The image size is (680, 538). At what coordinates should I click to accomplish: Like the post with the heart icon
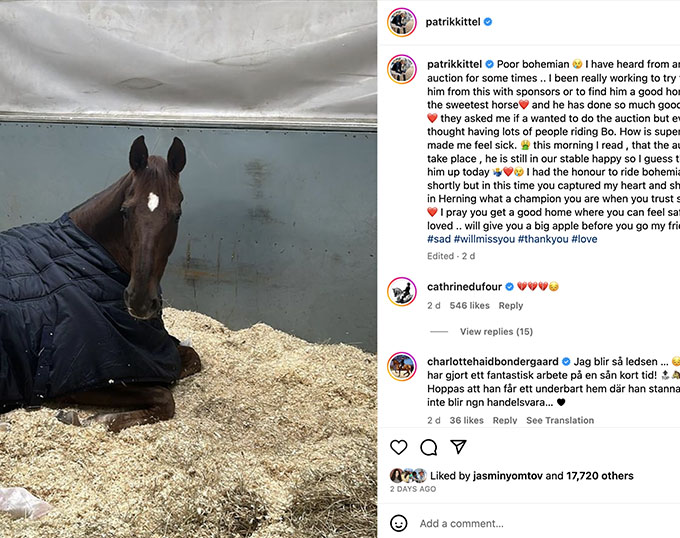pyautogui.click(x=399, y=447)
